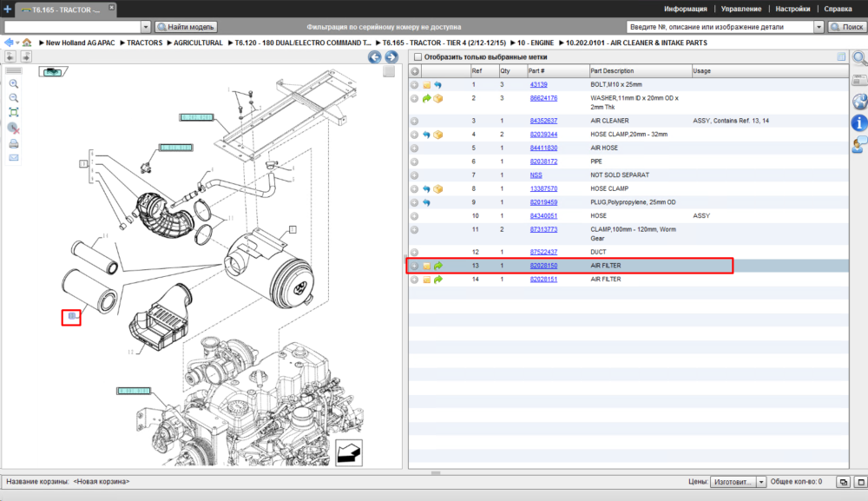Click the overview thumbnail at the diagram's top-left

tap(53, 71)
